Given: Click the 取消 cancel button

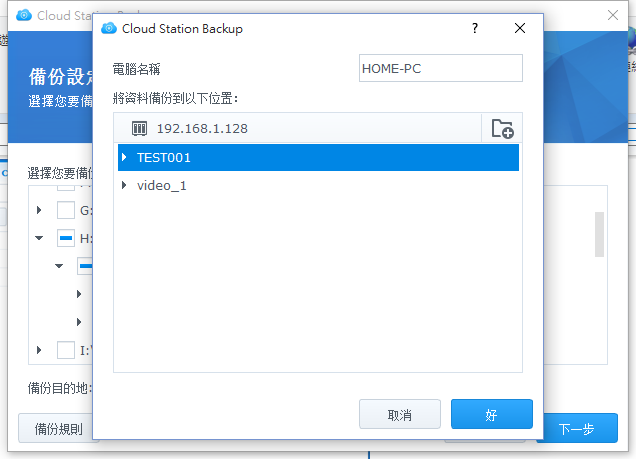Looking at the screenshot, I should [x=400, y=414].
